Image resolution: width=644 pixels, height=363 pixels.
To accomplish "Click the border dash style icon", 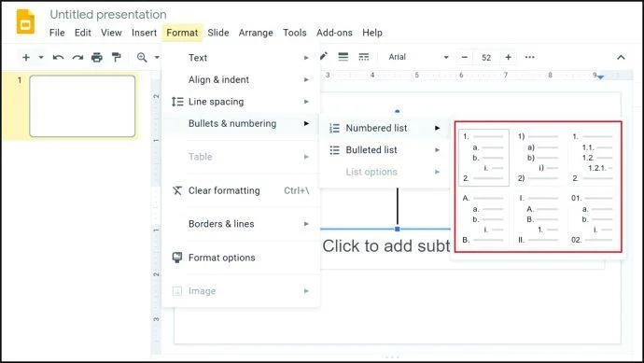I will coord(363,57).
